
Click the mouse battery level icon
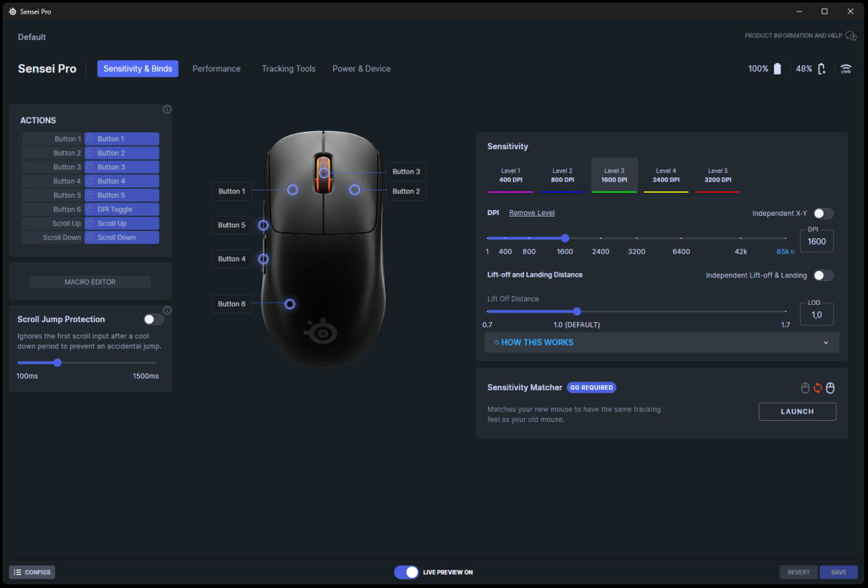click(x=778, y=69)
